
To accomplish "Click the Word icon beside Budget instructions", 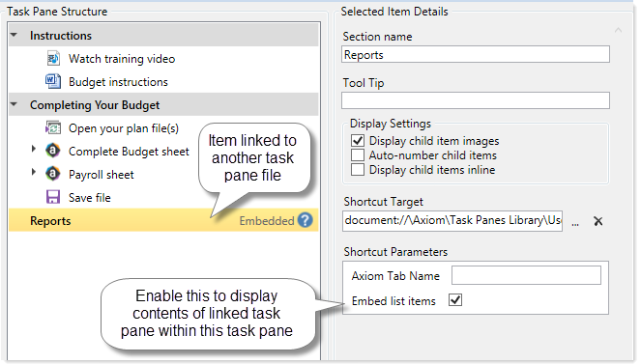I will [53, 81].
